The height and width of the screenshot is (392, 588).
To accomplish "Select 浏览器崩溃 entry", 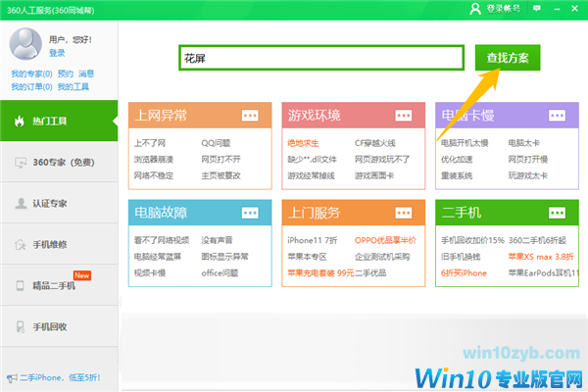I will coord(154,160).
